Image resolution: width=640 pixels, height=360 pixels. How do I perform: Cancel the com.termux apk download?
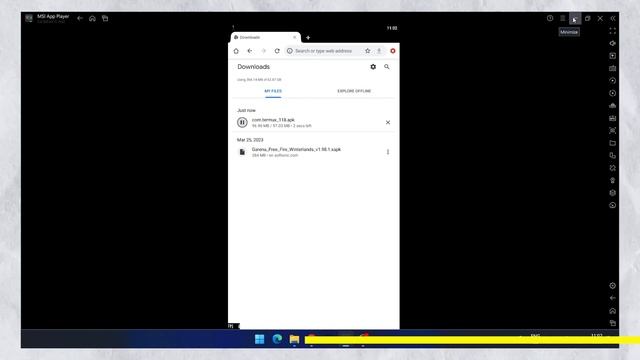tap(388, 122)
